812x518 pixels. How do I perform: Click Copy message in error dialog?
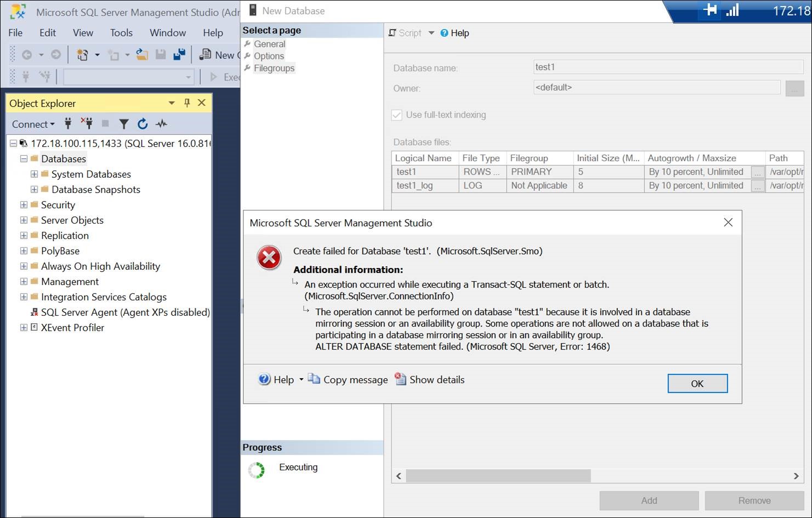point(348,379)
